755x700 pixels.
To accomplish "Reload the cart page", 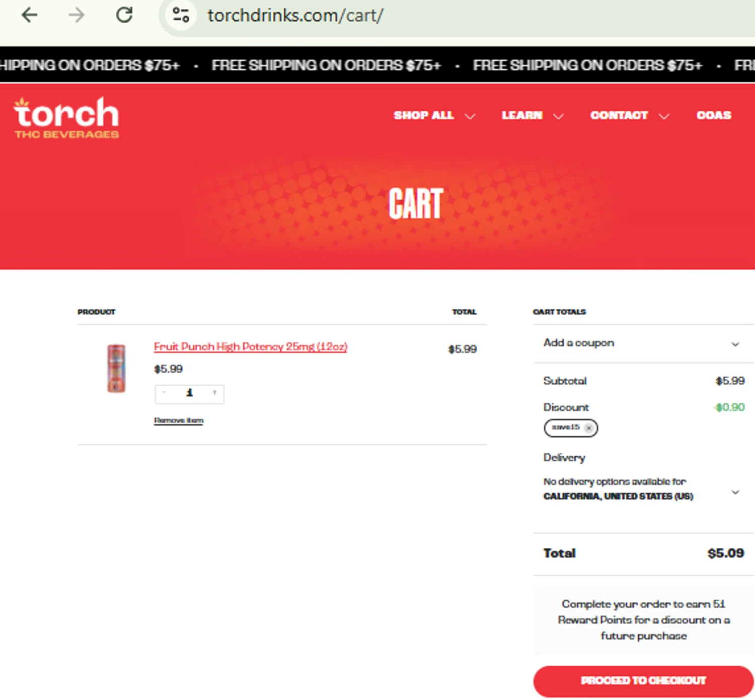I will pyautogui.click(x=124, y=15).
